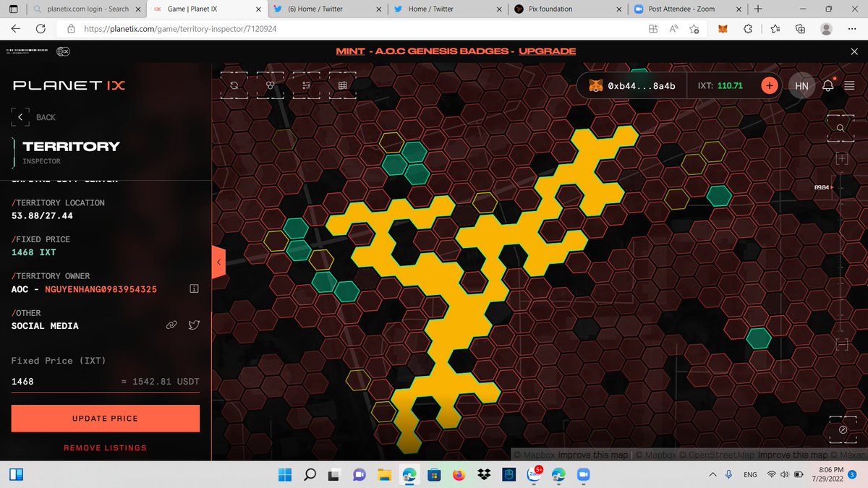
Task: Open the filter sliders map toolbar icon
Action: point(307,85)
